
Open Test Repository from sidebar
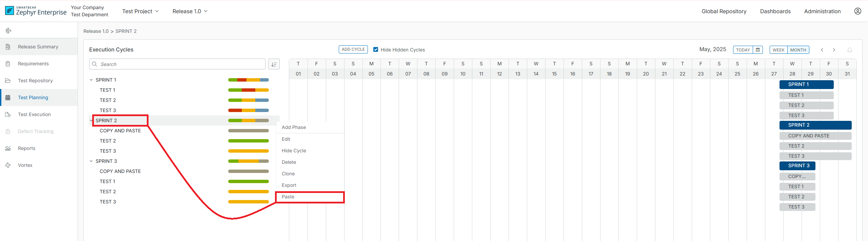[x=35, y=81]
